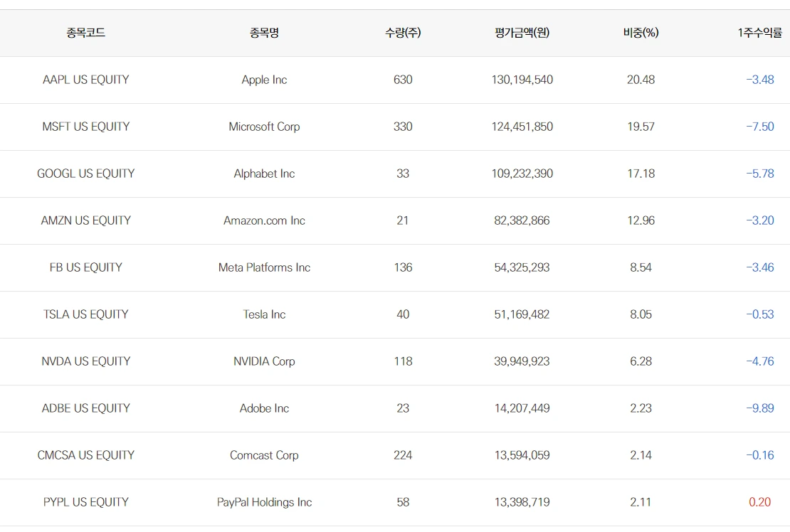
Task: Click Microsoft's 19.57 weight percentage
Action: pos(641,127)
